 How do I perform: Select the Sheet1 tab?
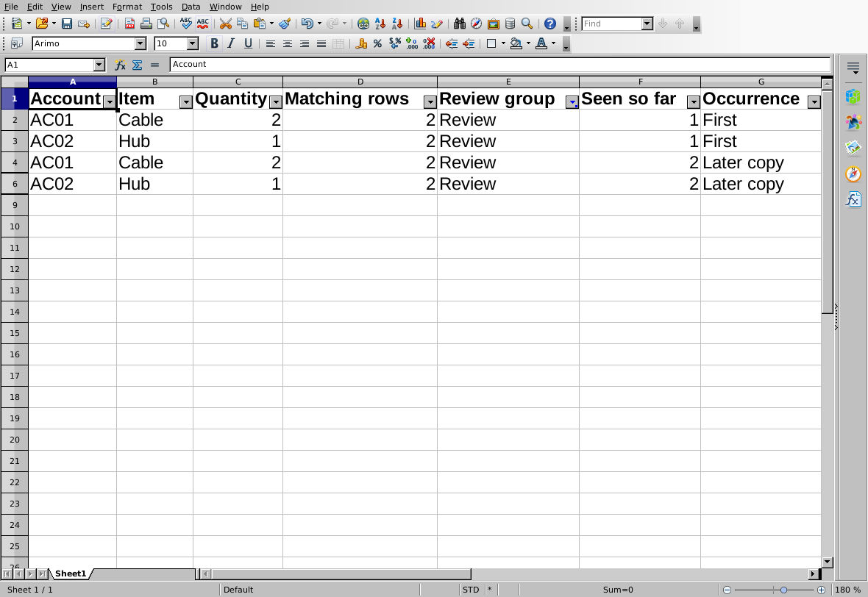[x=71, y=573]
